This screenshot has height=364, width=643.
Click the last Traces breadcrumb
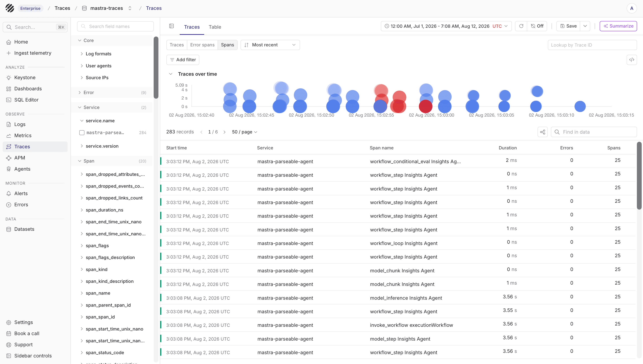tap(154, 8)
